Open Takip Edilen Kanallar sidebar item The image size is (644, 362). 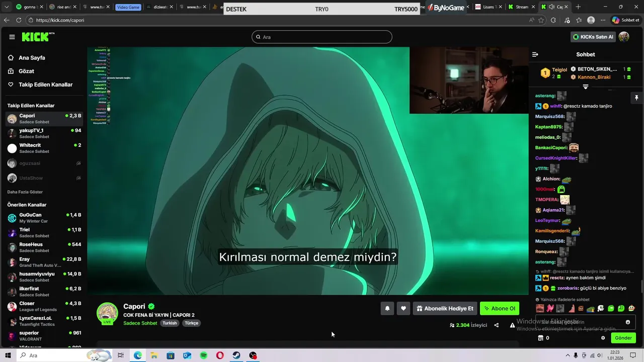(45, 84)
